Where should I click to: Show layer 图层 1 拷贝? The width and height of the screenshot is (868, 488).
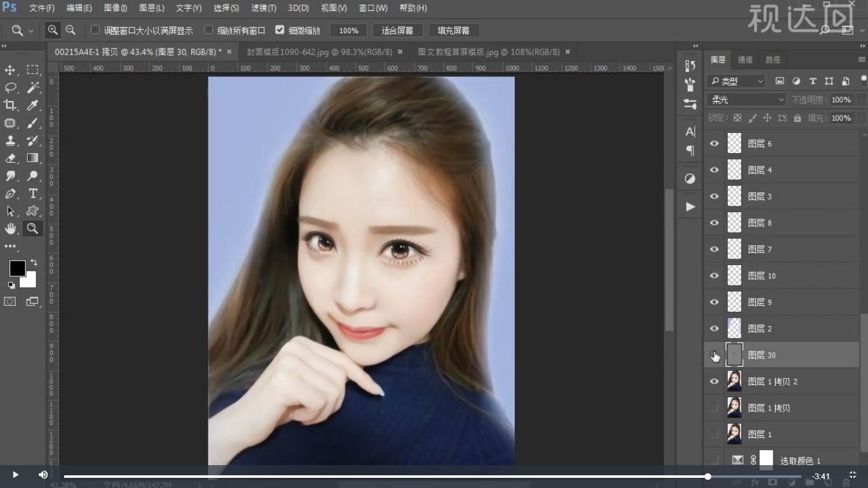point(714,408)
